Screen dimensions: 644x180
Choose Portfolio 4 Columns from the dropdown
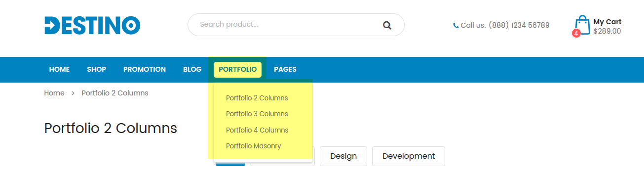(x=257, y=130)
